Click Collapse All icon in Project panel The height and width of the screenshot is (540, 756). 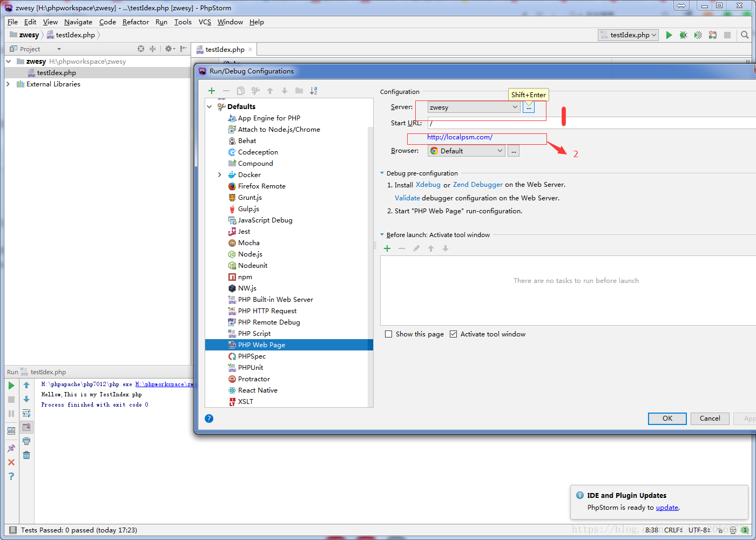tap(153, 49)
